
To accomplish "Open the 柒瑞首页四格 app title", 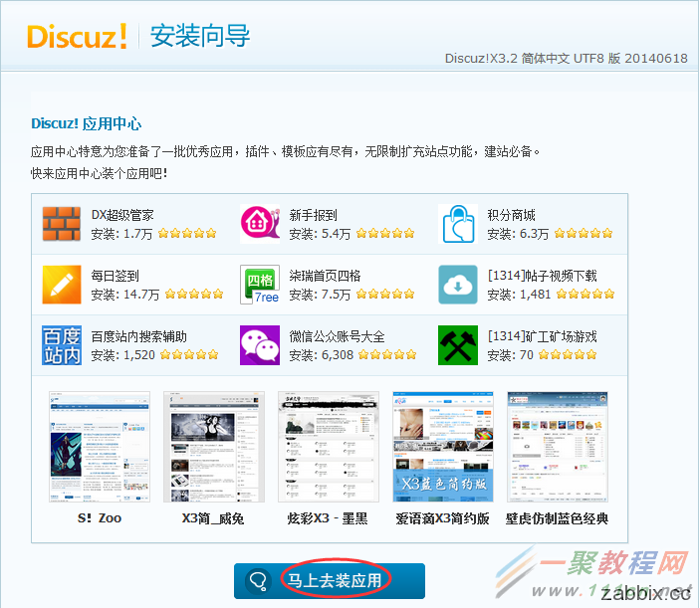I will 325,276.
